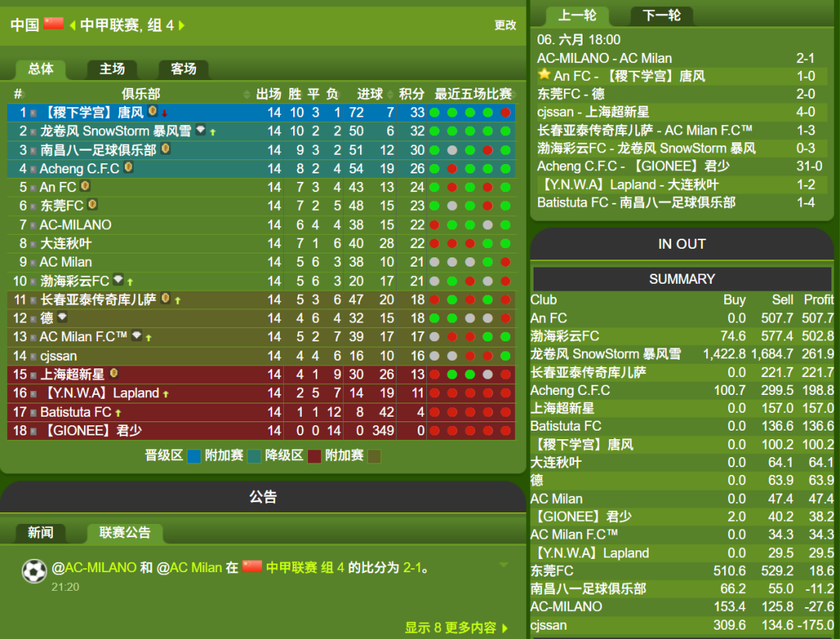Click the red down arrow beside 【稷下学宫】唐风
Screen dimensions: 840x639
click(164, 113)
